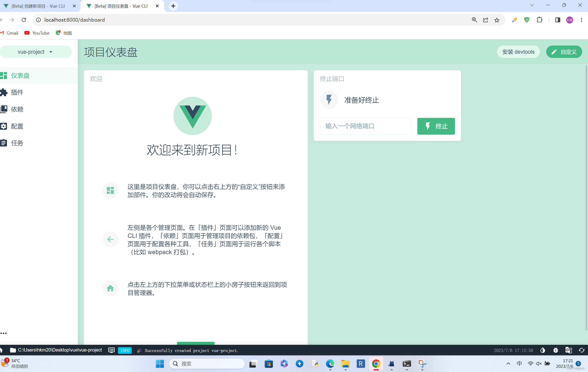This screenshot has height=372, width=588.
Task: Click the Vue logo in welcome card
Action: tap(193, 116)
